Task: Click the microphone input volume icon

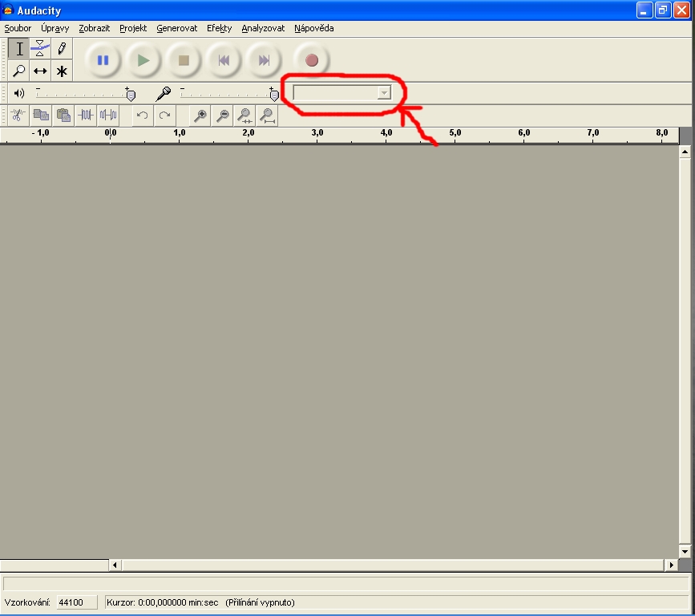Action: (x=164, y=93)
